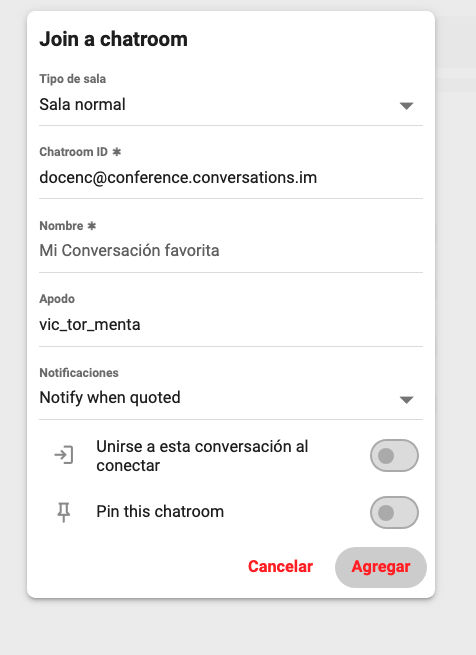Click the Unirse a esta conversación al conectar label
This screenshot has height=655, width=476.
pos(202,456)
